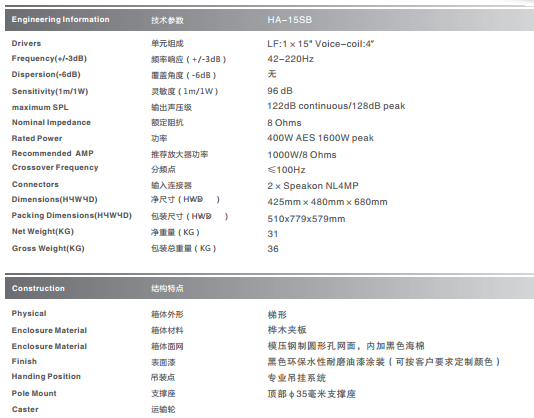Select the 42-220Hz frequency value
Image resolution: width=534 pixels, height=418 pixels.
[290, 59]
